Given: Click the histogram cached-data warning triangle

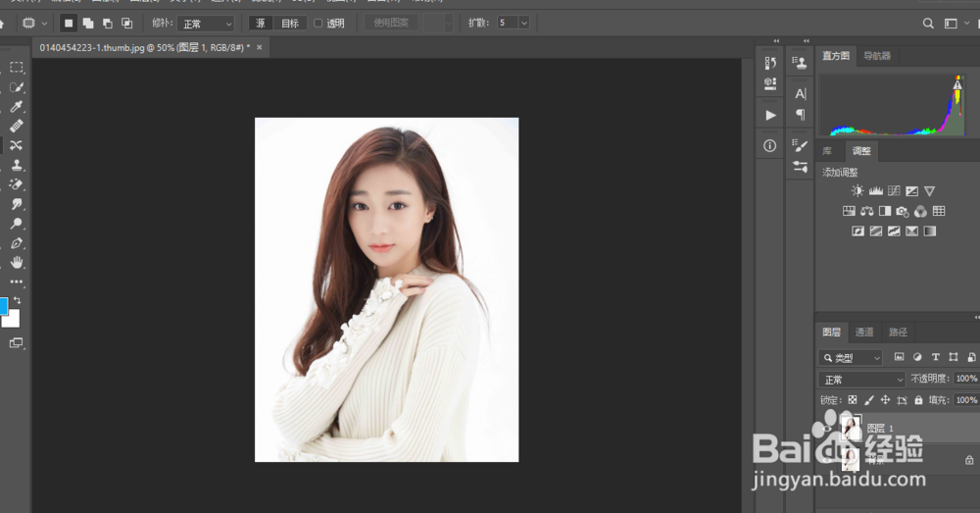Looking at the screenshot, I should (957, 83).
